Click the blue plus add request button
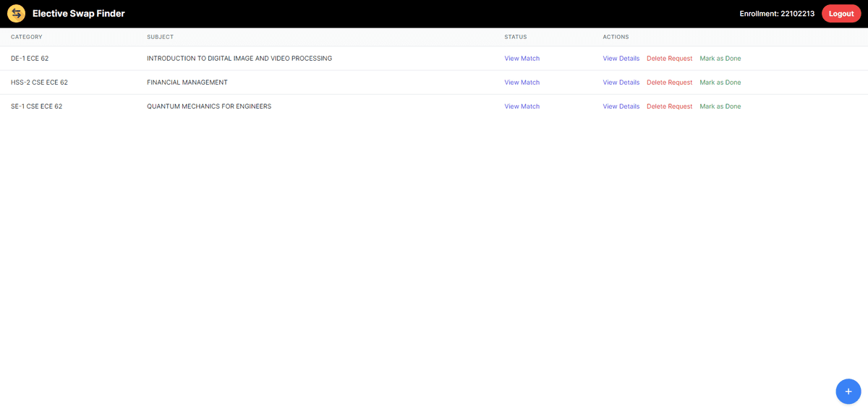 click(x=848, y=391)
